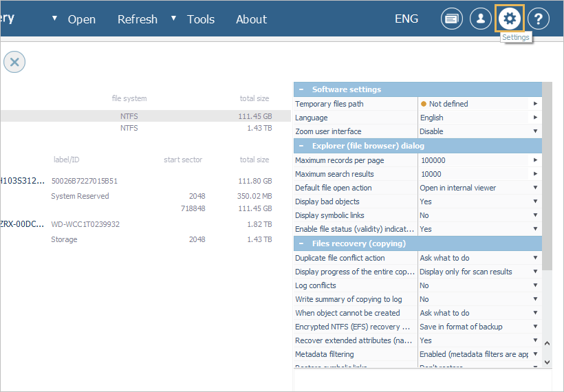Open Display symbolic links dropdown
The width and height of the screenshot is (564, 392).
(x=535, y=215)
